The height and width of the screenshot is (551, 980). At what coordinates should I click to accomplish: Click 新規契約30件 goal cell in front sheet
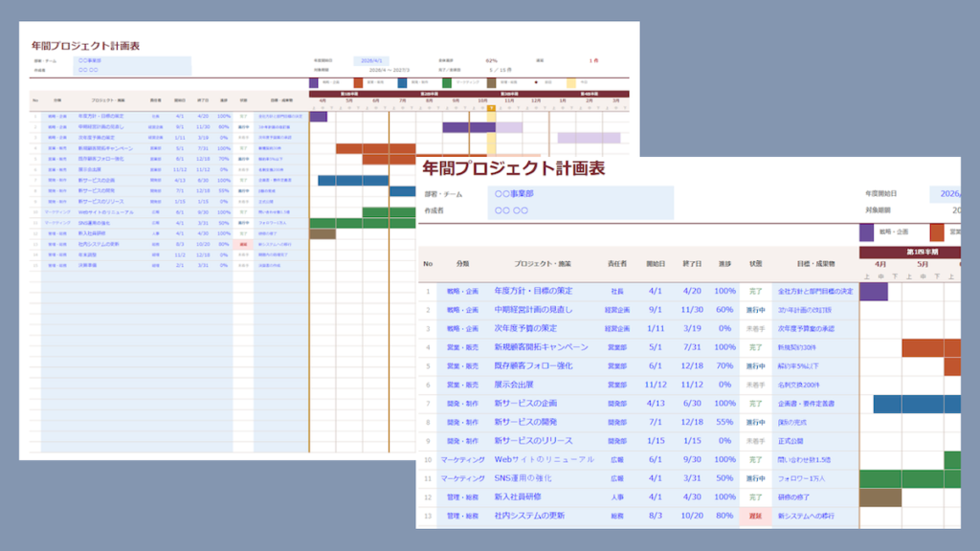(797, 347)
